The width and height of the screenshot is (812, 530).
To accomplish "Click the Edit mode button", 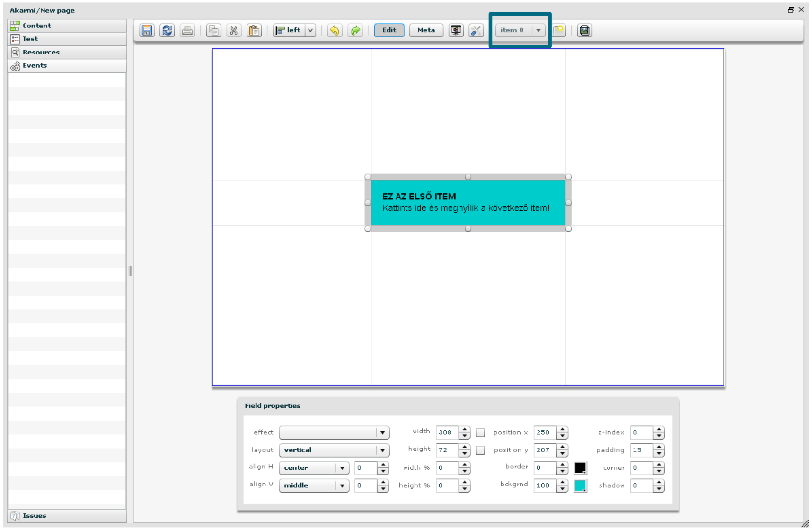I will pyautogui.click(x=389, y=30).
